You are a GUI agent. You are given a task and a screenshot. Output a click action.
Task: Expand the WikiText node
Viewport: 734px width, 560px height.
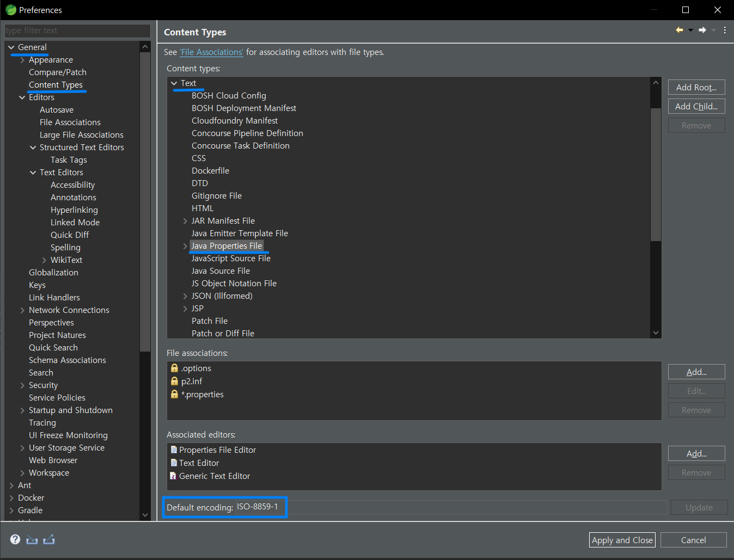pos(44,260)
